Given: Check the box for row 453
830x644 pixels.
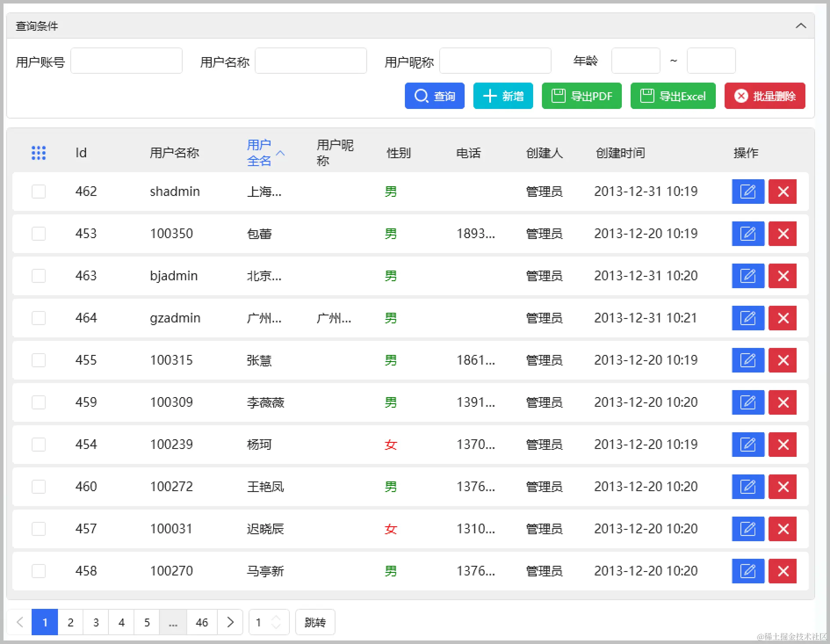Looking at the screenshot, I should (x=39, y=234).
